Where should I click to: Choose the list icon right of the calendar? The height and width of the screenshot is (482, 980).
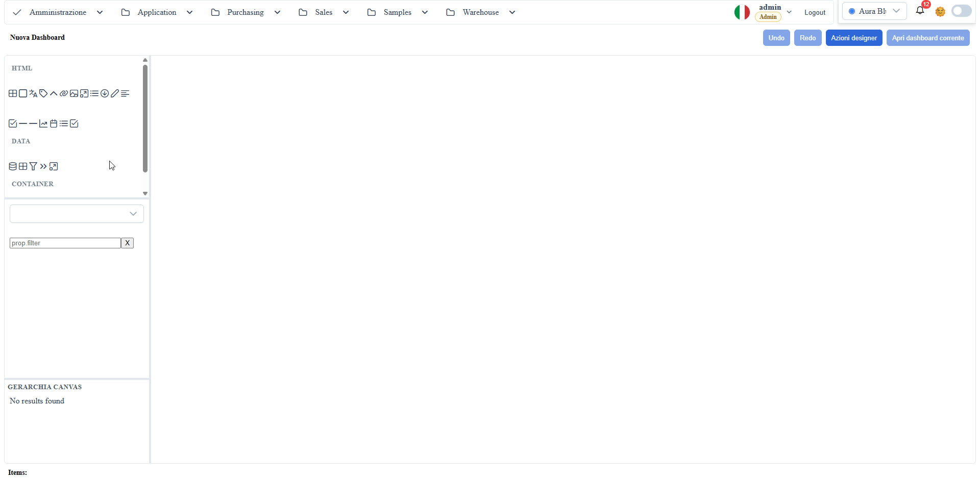click(64, 123)
